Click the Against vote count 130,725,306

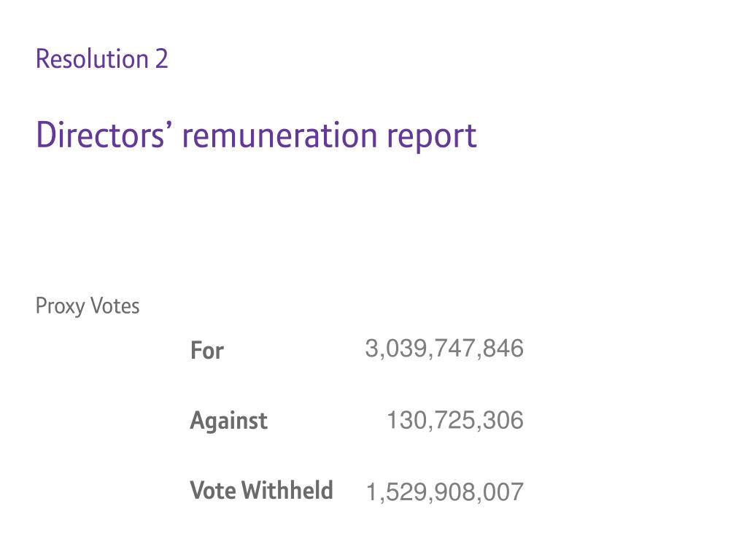click(455, 421)
